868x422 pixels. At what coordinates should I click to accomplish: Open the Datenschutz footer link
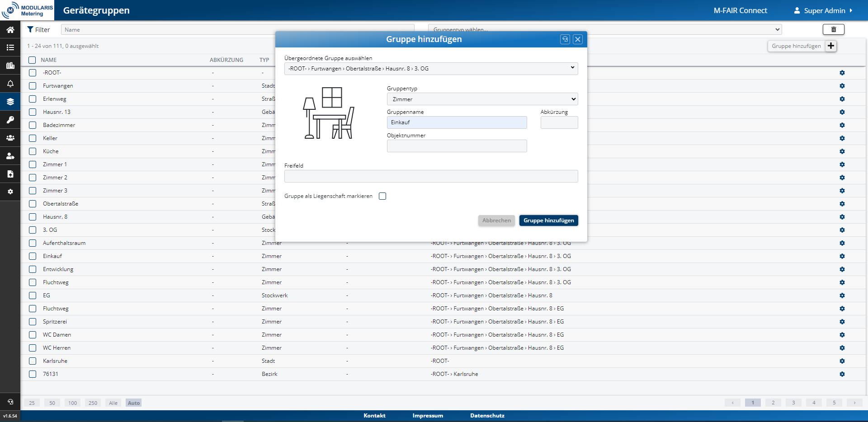pyautogui.click(x=487, y=416)
